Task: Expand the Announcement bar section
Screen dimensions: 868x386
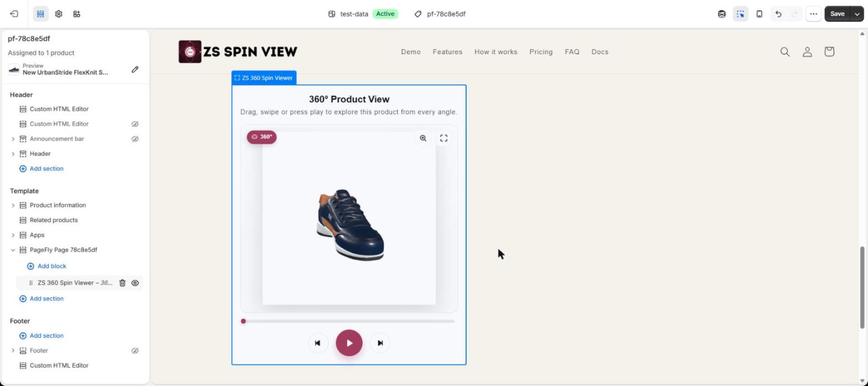Action: coord(13,139)
